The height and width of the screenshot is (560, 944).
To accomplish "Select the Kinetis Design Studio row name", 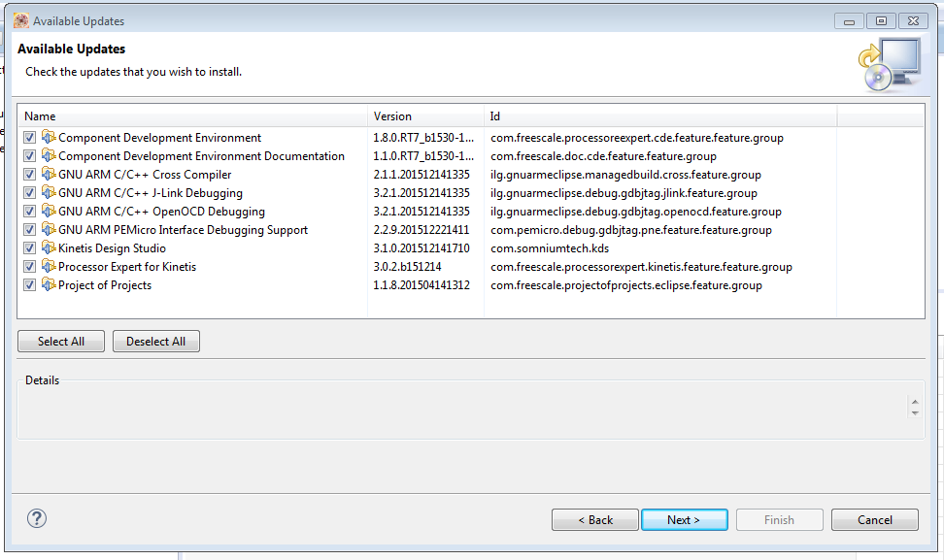I will point(112,248).
